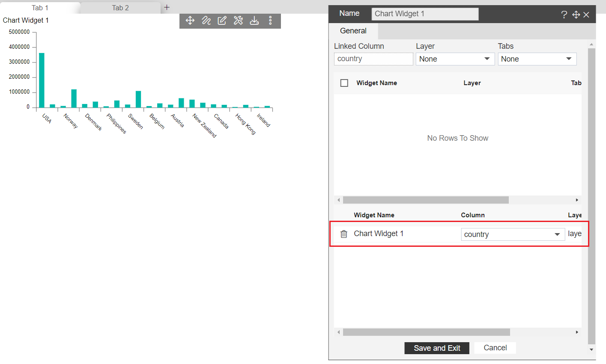Open the Layer dropdown
The image size is (606, 364).
click(x=455, y=59)
